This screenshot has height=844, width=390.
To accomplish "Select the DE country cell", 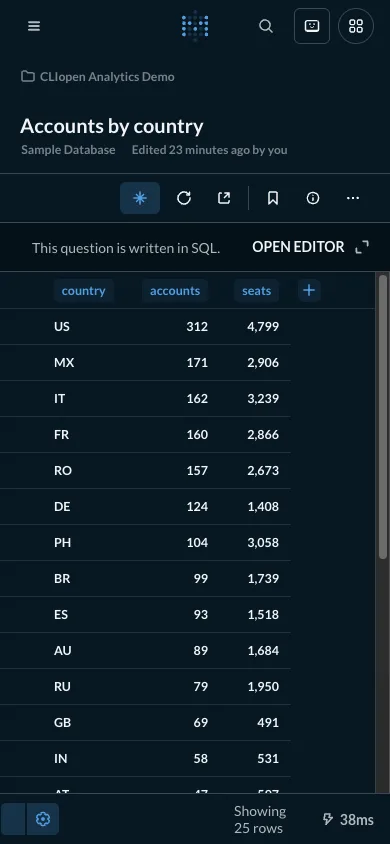I will pyautogui.click(x=62, y=507).
